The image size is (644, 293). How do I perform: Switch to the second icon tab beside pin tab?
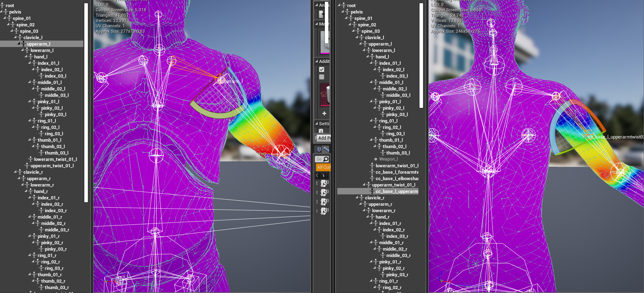[x=327, y=150]
